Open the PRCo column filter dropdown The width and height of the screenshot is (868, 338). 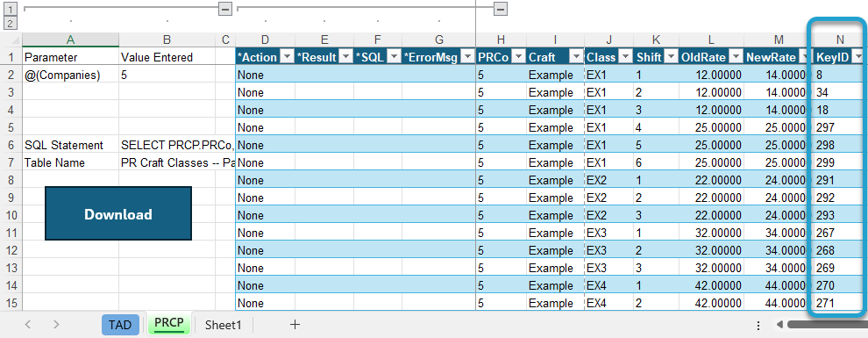tap(518, 57)
